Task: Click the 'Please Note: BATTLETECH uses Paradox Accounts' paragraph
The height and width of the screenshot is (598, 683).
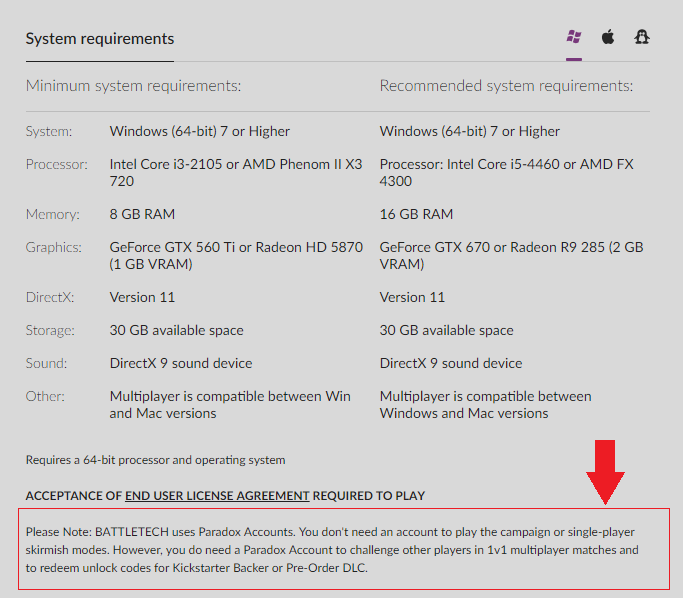Action: (x=332, y=550)
